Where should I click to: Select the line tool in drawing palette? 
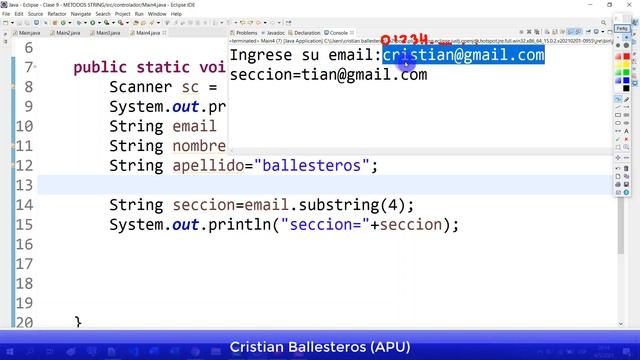pos(618,107)
